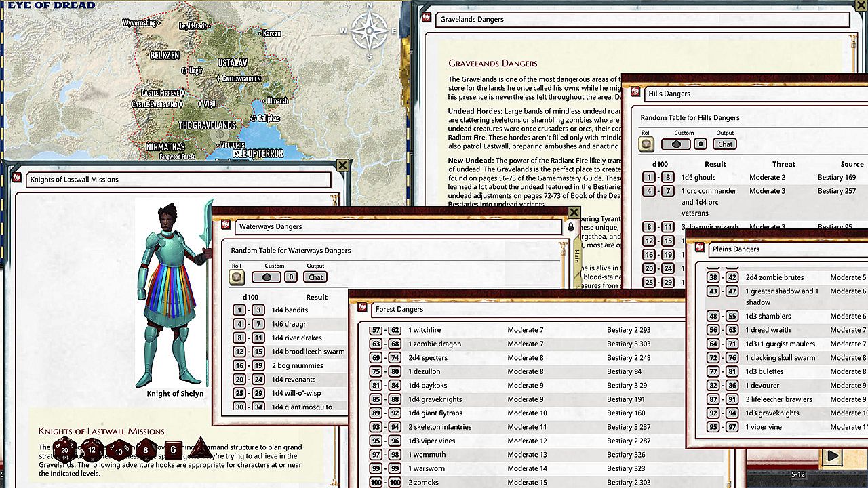This screenshot has width=868, height=488.
Task: Toggle the Waterways Dangers Chat output
Action: coord(316,277)
